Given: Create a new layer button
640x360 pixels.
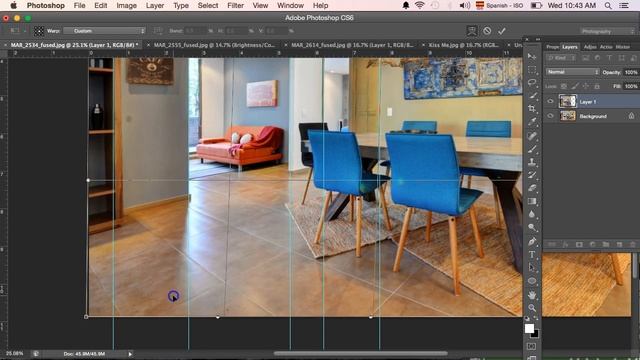Looking at the screenshot, I should click(619, 244).
